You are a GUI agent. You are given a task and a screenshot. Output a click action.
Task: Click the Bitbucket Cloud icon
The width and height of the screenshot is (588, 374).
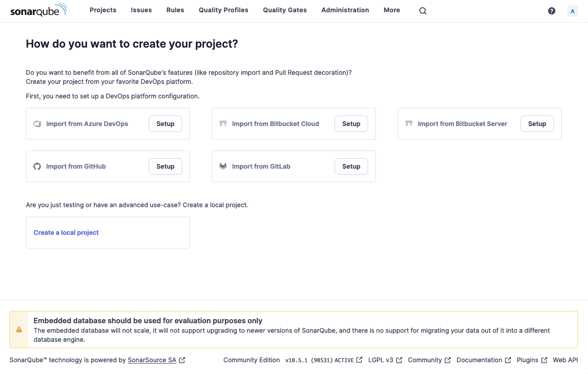[x=223, y=124]
